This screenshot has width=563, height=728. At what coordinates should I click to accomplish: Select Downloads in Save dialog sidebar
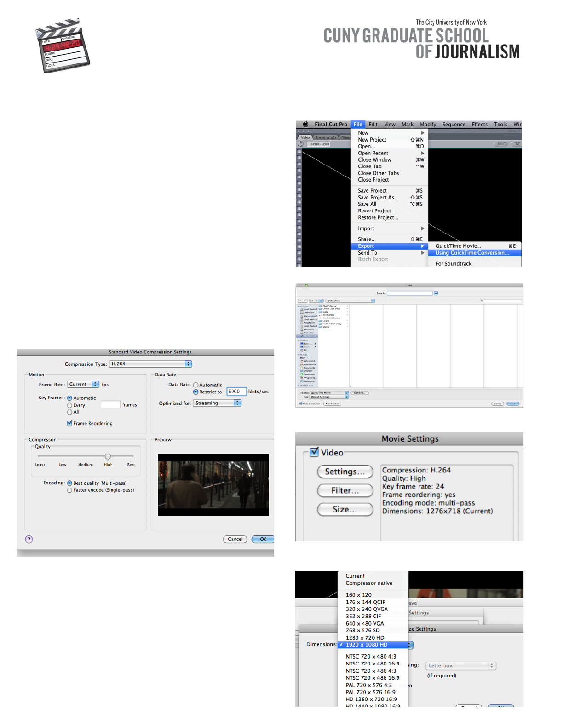pyautogui.click(x=308, y=374)
